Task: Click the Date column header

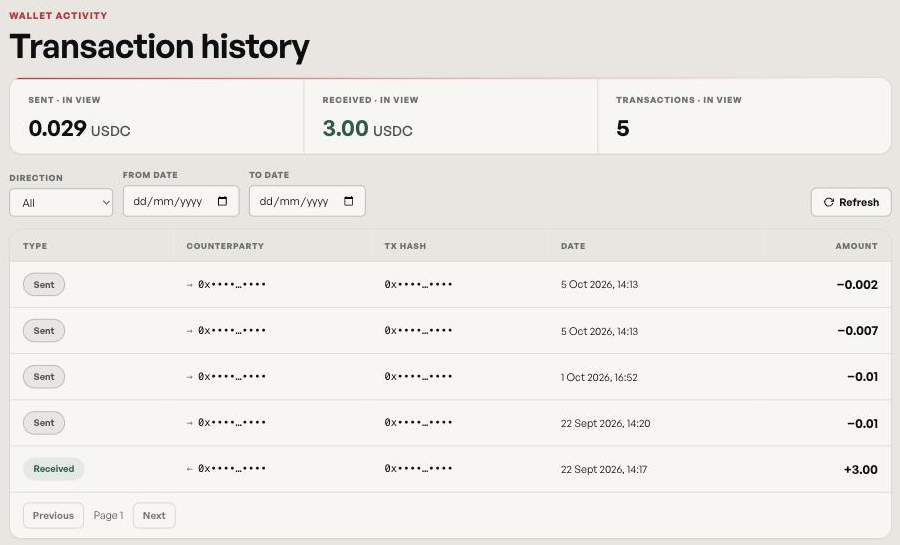Action: coord(573,246)
